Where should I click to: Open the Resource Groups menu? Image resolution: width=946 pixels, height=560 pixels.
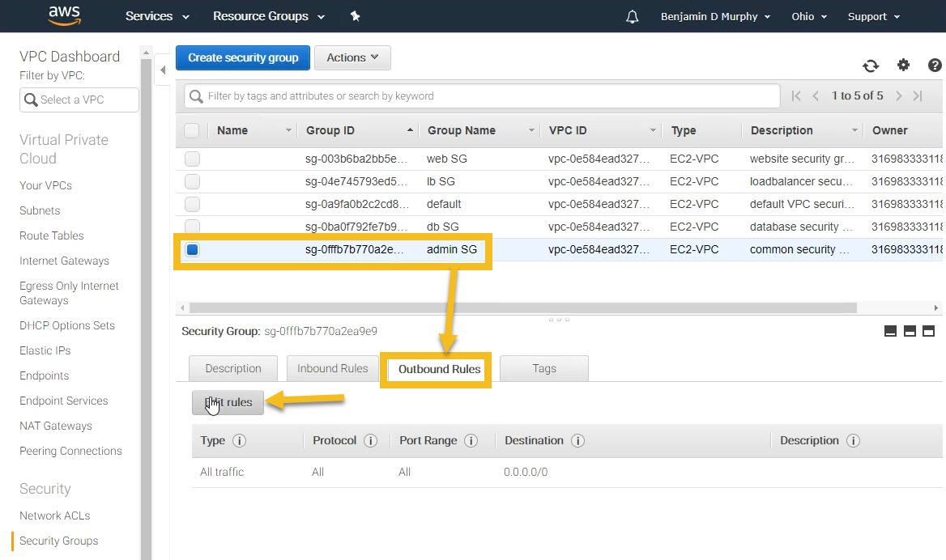(269, 16)
